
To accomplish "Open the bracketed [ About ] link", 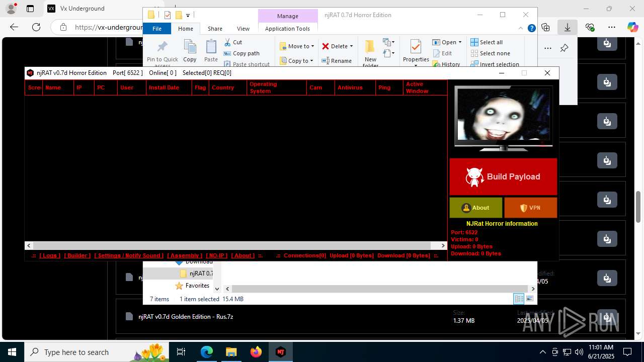I will [243, 255].
